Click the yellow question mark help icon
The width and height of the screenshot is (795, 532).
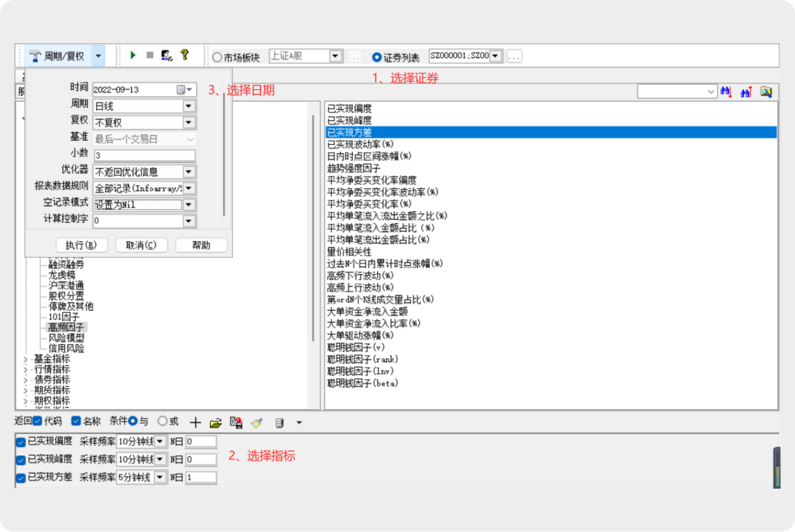(185, 55)
